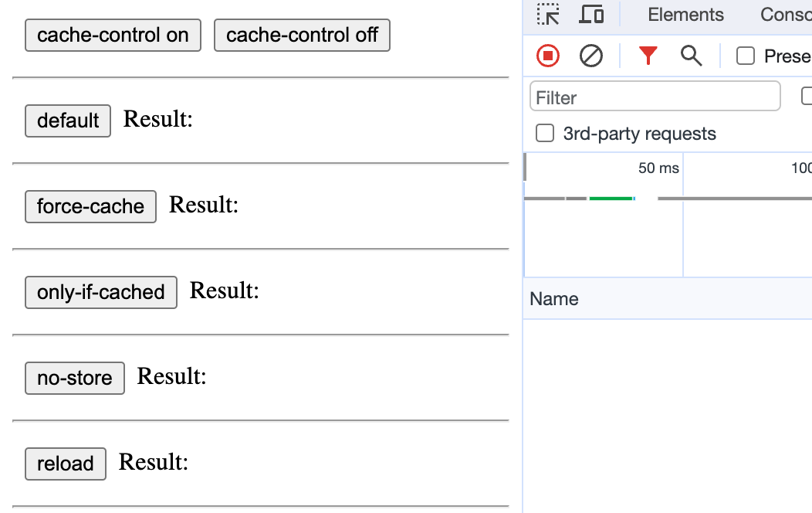The height and width of the screenshot is (513, 812).
Task: Click the cache-control on button
Action: click(x=113, y=36)
